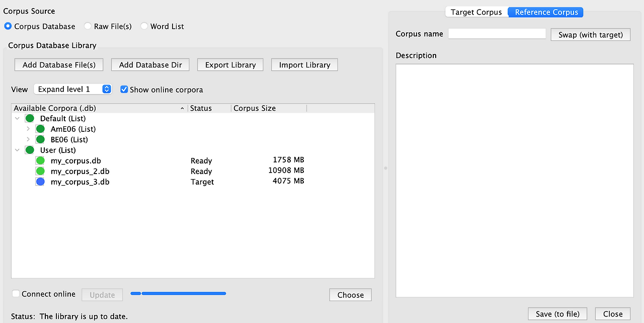
Task: Click the Add Database Dir button
Action: tap(150, 65)
